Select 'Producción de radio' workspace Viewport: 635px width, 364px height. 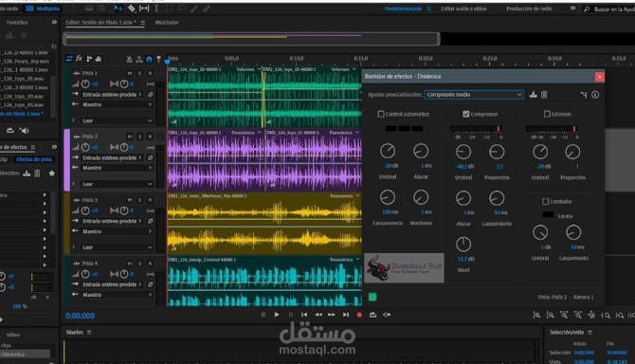click(x=529, y=9)
